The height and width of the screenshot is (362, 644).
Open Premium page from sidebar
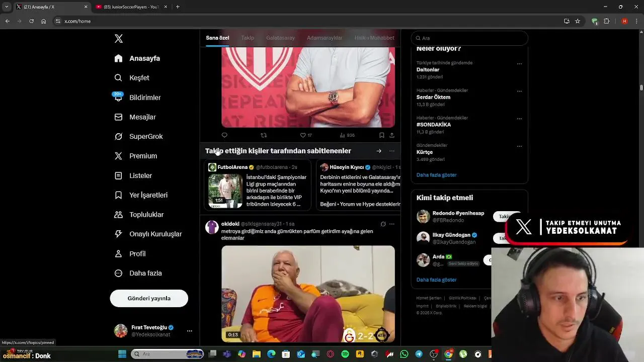(x=136, y=156)
